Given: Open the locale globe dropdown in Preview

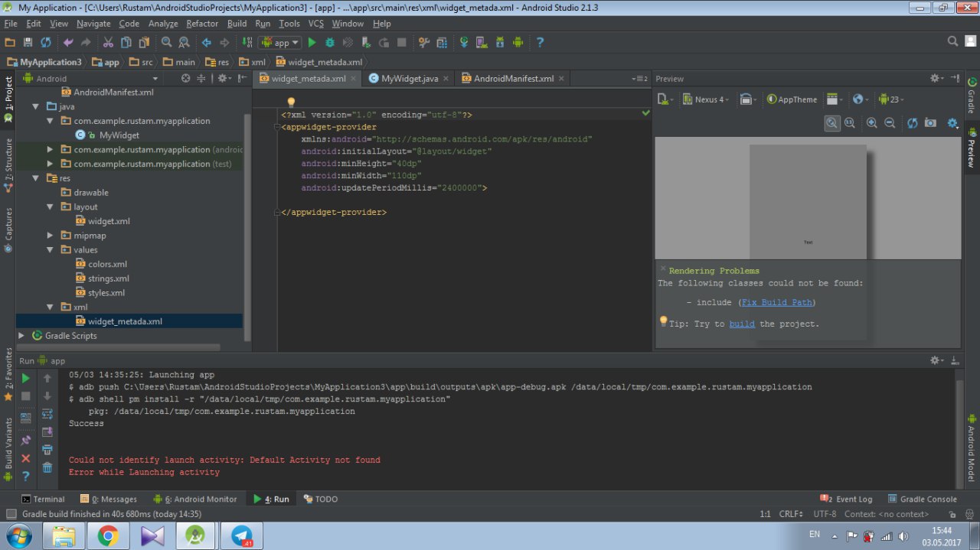Looking at the screenshot, I should (861, 99).
